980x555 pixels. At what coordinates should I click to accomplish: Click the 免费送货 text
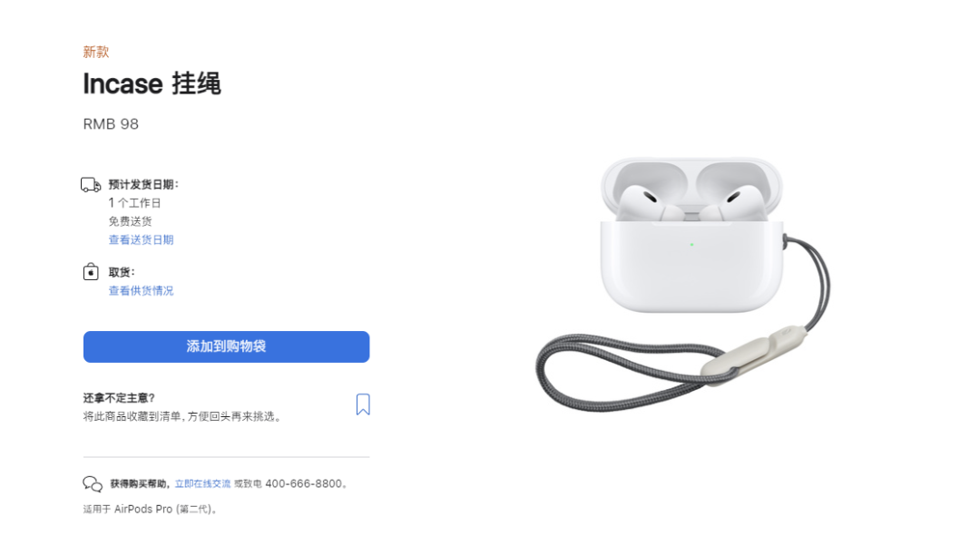(130, 221)
